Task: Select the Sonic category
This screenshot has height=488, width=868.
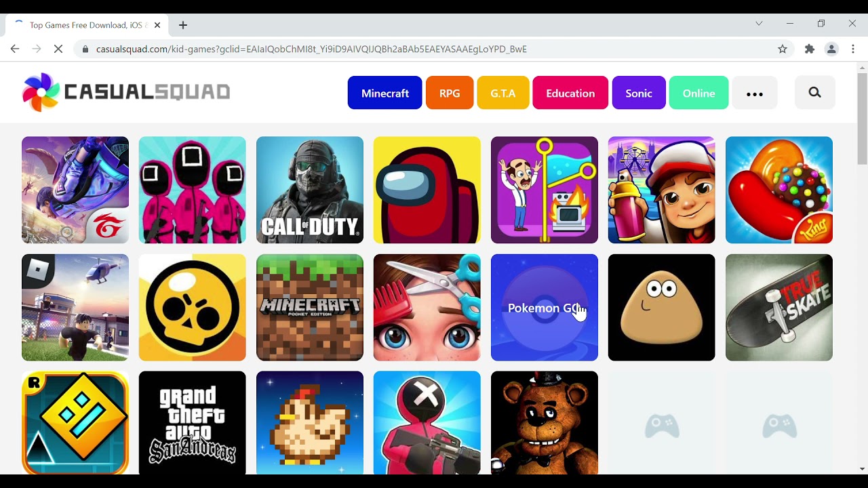Action: point(639,93)
